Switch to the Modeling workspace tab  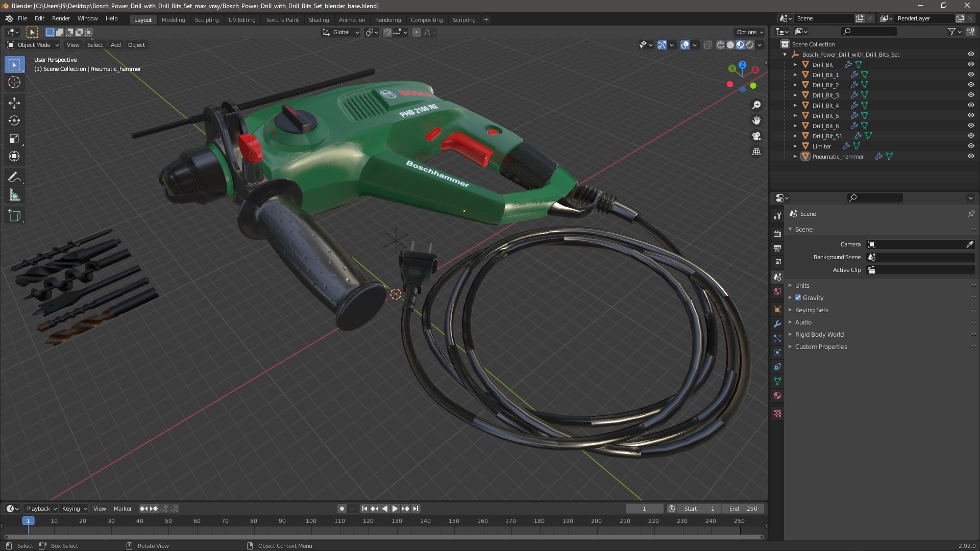[173, 19]
